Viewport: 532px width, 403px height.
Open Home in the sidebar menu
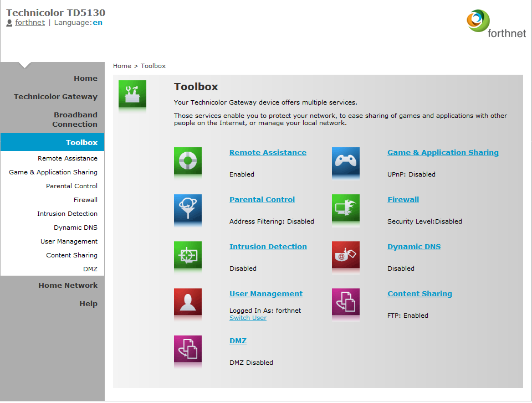pyautogui.click(x=85, y=78)
